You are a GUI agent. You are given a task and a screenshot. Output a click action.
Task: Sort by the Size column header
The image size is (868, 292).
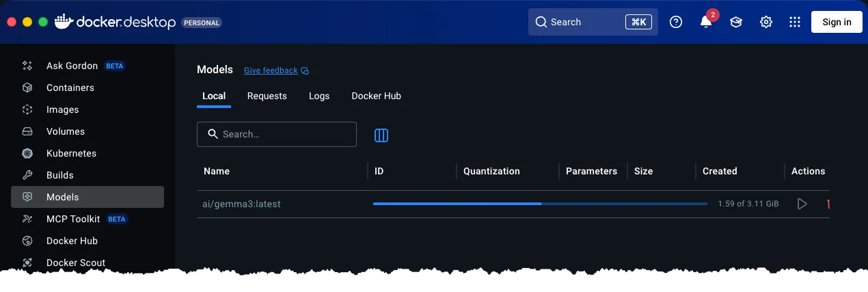tap(644, 171)
